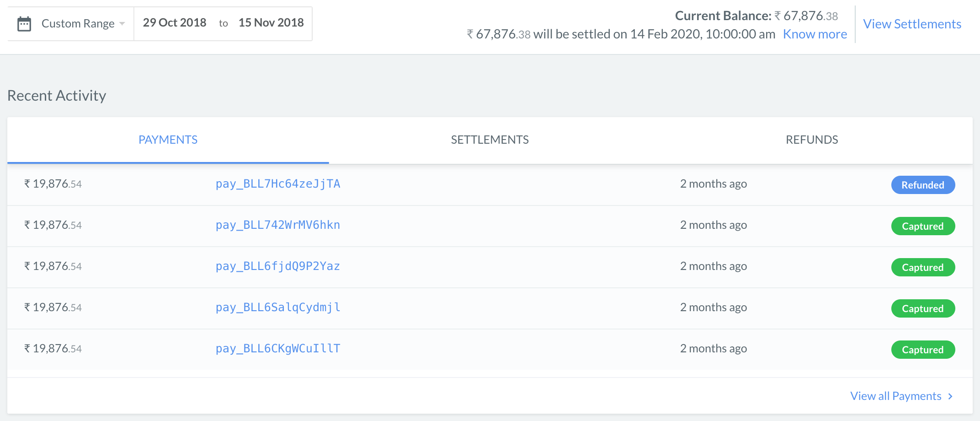980x421 pixels.
Task: Switch to the Payments tab
Action: (x=168, y=140)
